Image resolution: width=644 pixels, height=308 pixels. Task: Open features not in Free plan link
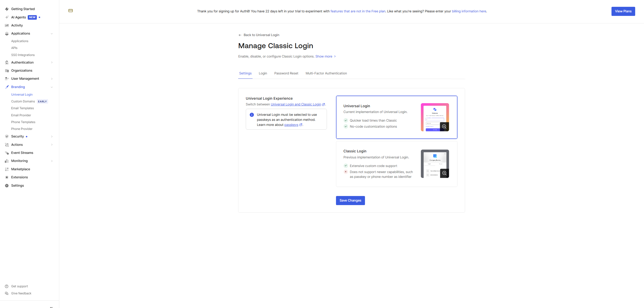coord(358,11)
